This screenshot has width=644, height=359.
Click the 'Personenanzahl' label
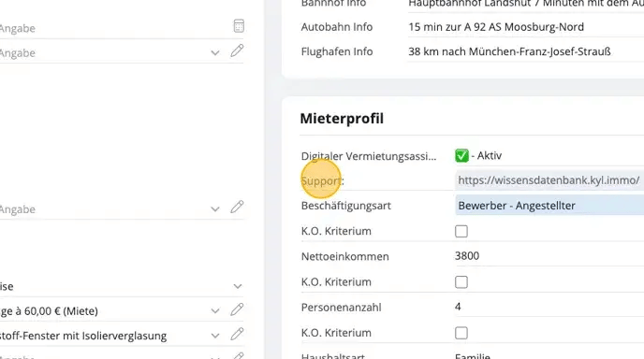[341, 308]
